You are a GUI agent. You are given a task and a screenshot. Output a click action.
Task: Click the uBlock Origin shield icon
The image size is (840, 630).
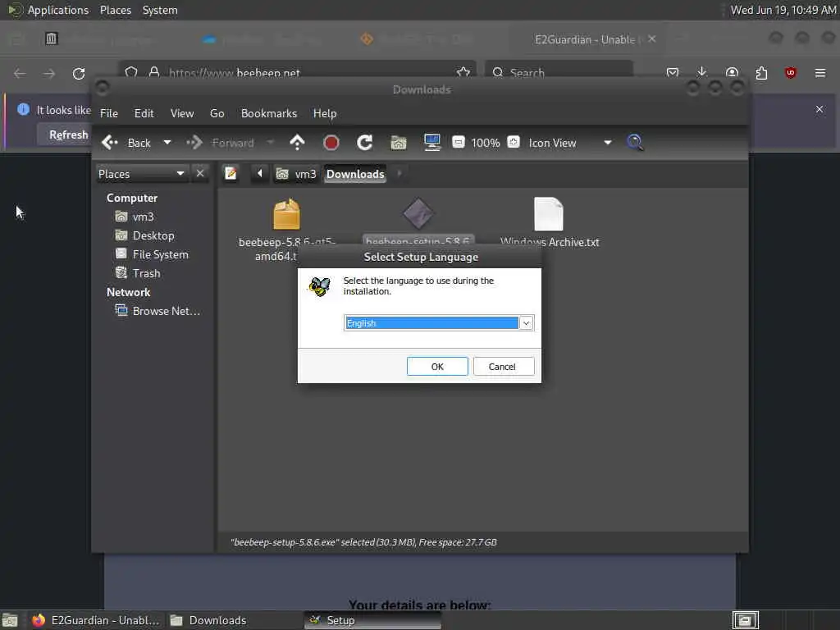[x=790, y=73]
